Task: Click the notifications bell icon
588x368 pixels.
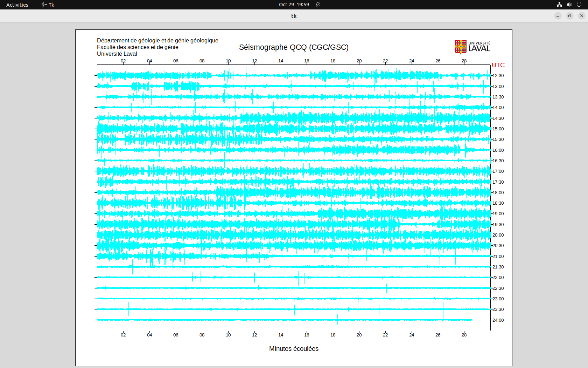Action: (x=318, y=5)
